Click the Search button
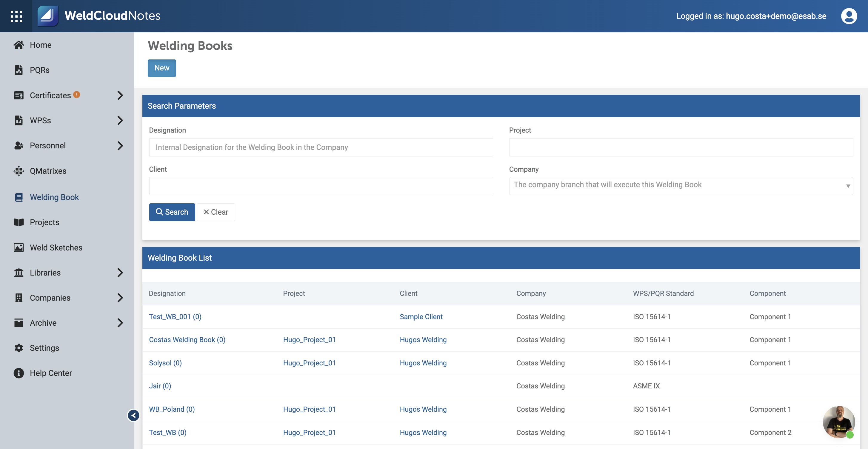Viewport: 868px width, 449px height. [x=172, y=212]
